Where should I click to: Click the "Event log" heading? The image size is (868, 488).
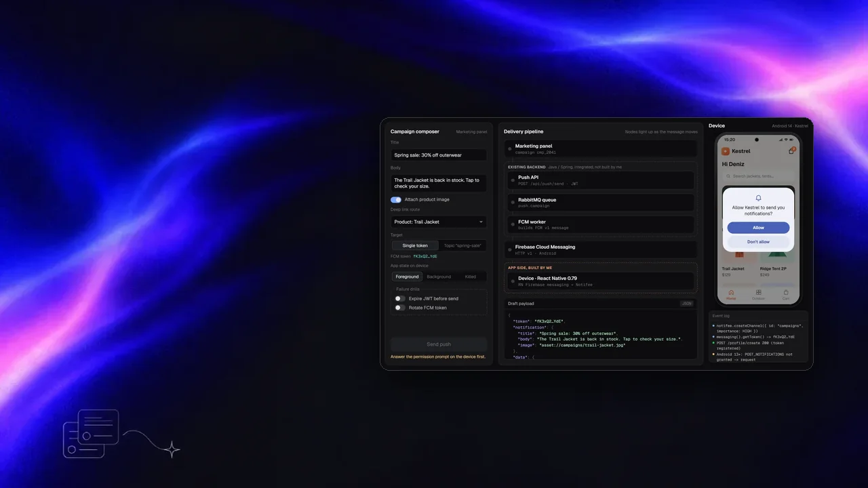click(721, 316)
